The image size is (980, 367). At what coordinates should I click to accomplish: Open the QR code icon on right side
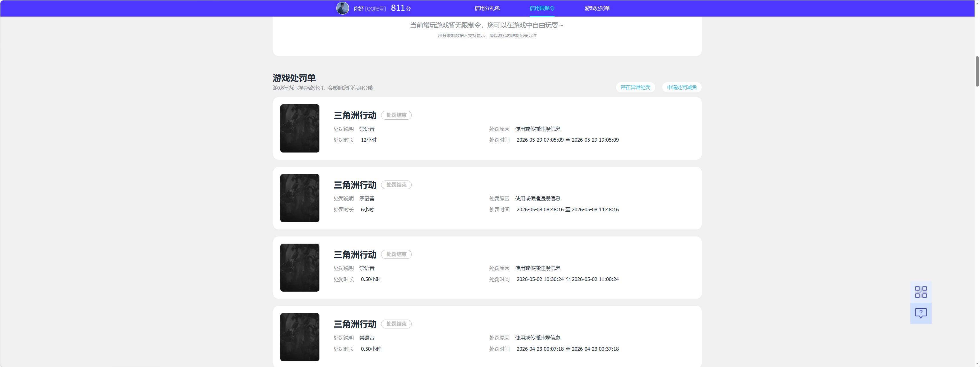(x=921, y=292)
